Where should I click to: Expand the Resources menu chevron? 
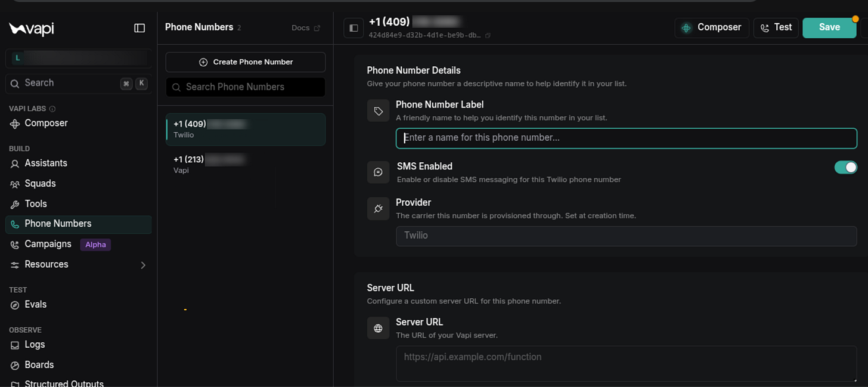tap(143, 265)
